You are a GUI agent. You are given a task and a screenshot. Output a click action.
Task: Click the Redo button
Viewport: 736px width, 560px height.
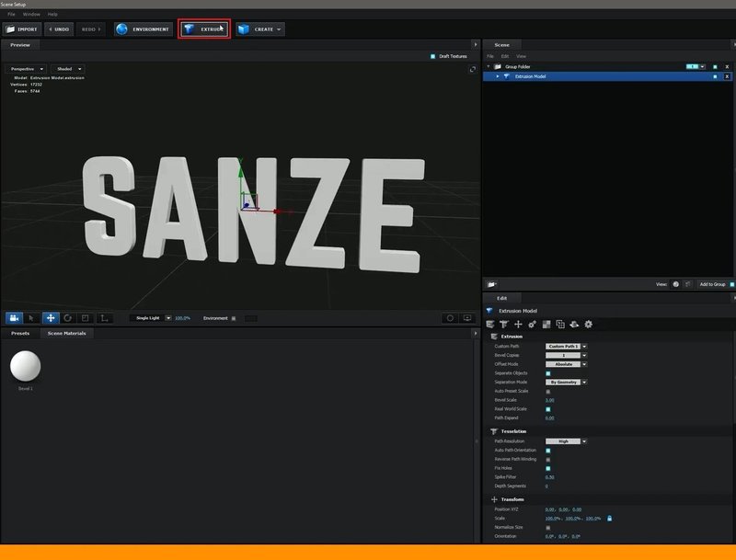coord(90,29)
